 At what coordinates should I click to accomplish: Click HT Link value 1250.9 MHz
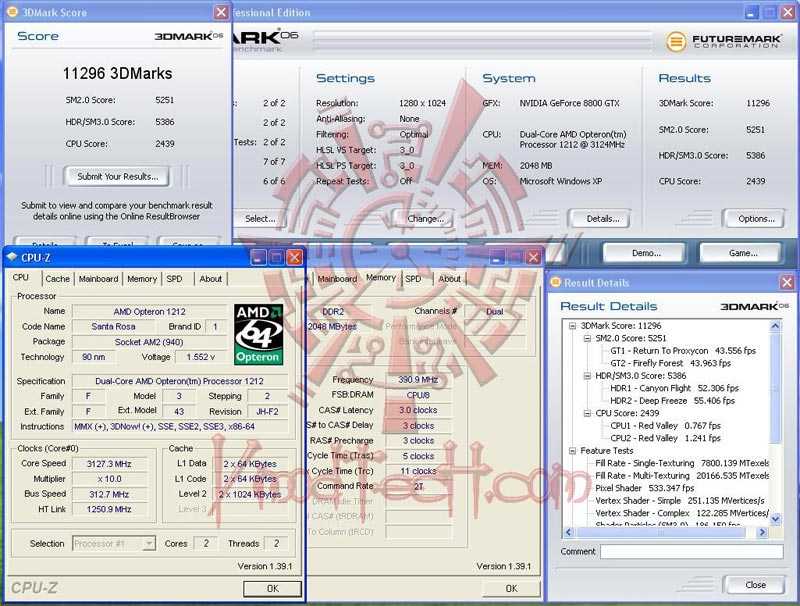click(x=109, y=509)
